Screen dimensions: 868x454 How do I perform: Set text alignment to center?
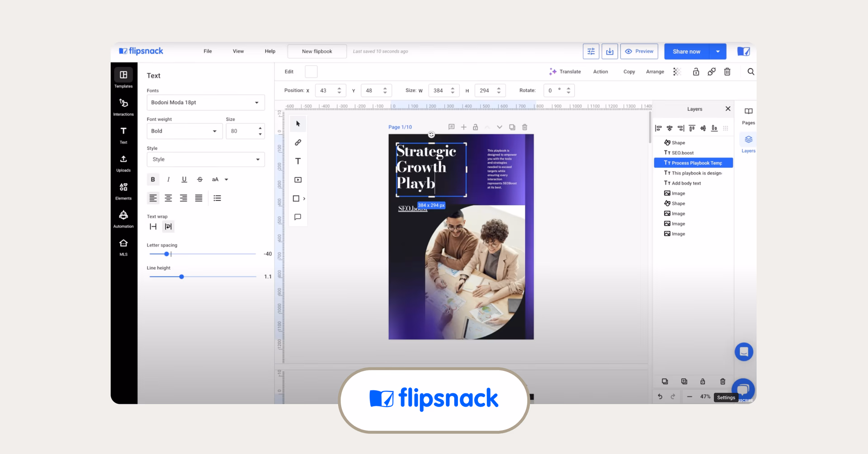(x=168, y=198)
